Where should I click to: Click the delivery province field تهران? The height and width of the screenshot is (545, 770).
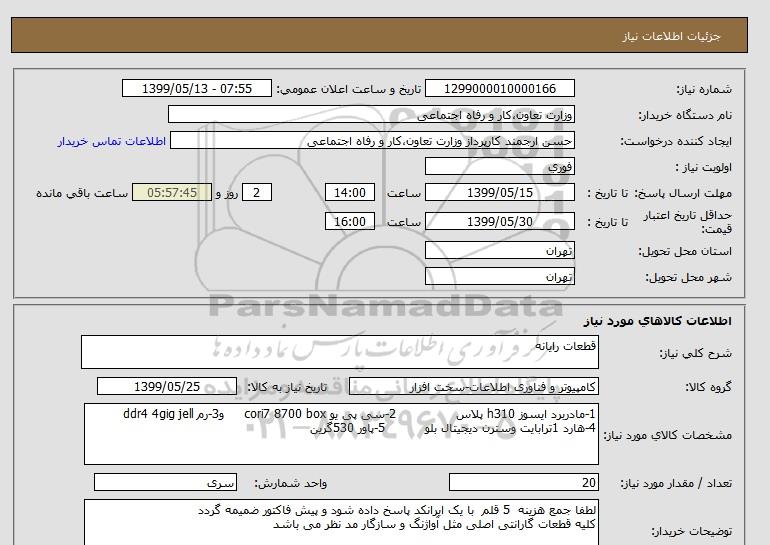(x=499, y=250)
